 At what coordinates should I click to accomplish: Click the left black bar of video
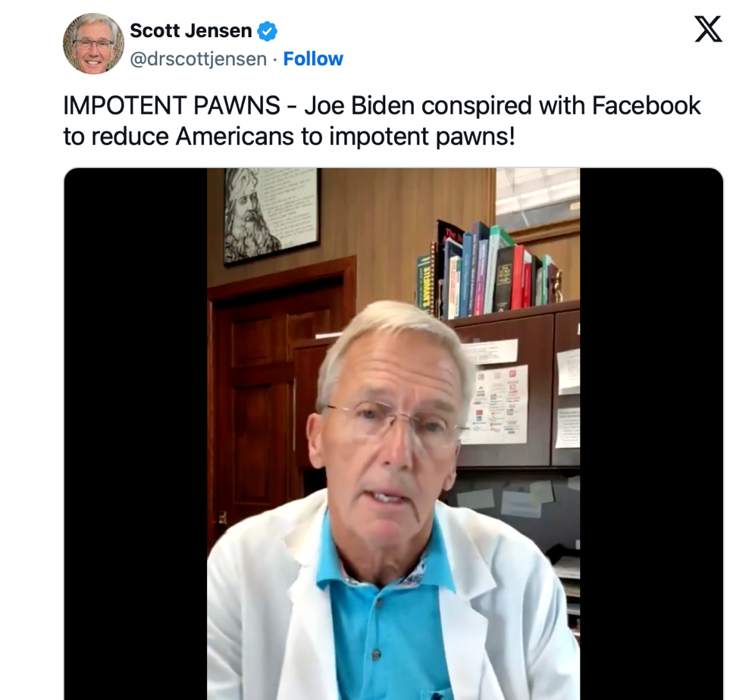(136, 433)
